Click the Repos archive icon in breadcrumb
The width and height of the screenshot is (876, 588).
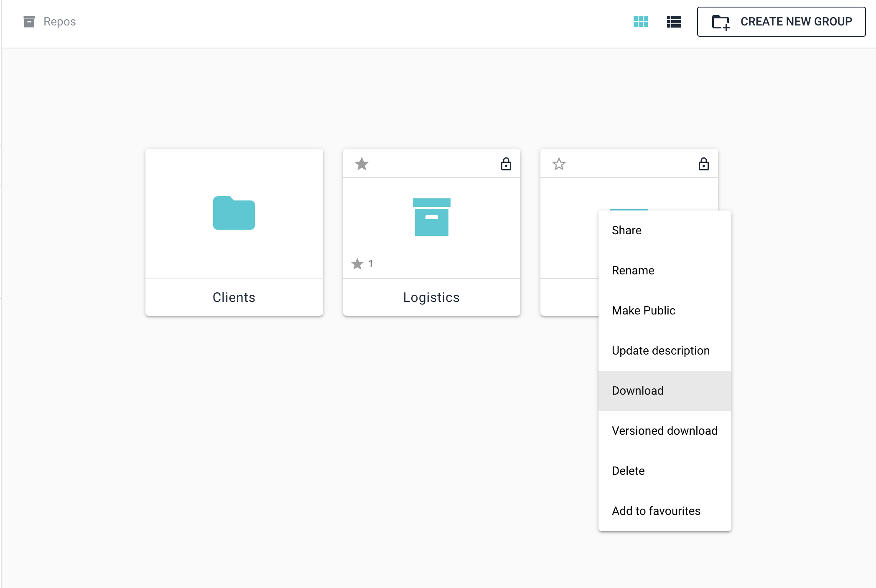point(29,22)
